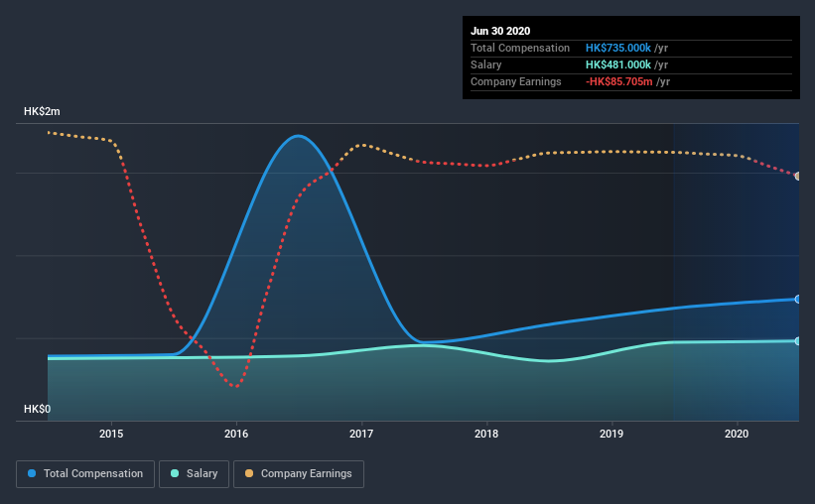Click the orange Company Earnings legend dot
Image resolution: width=815 pixels, height=504 pixels.
[249, 473]
